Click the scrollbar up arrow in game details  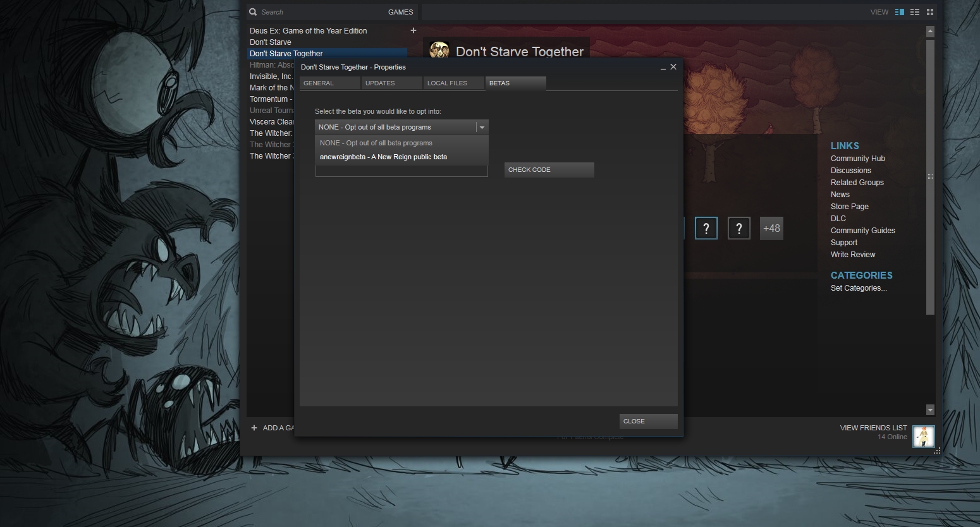[930, 31]
